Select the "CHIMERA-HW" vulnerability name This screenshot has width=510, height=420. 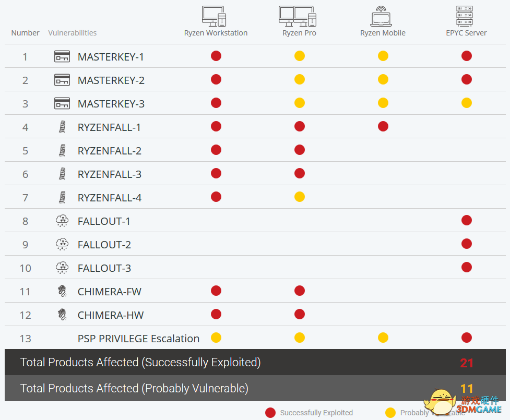[x=111, y=315]
